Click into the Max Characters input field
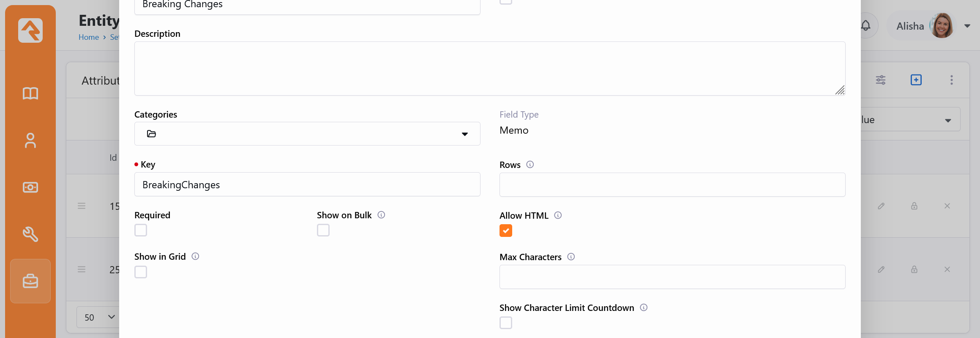Image resolution: width=980 pixels, height=338 pixels. (672, 277)
